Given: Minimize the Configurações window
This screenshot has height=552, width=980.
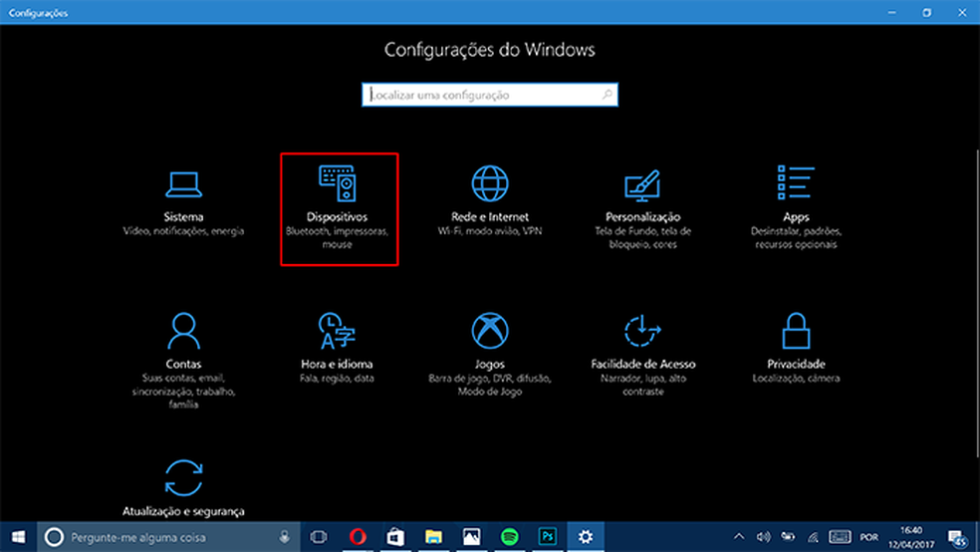Looking at the screenshot, I should click(892, 13).
